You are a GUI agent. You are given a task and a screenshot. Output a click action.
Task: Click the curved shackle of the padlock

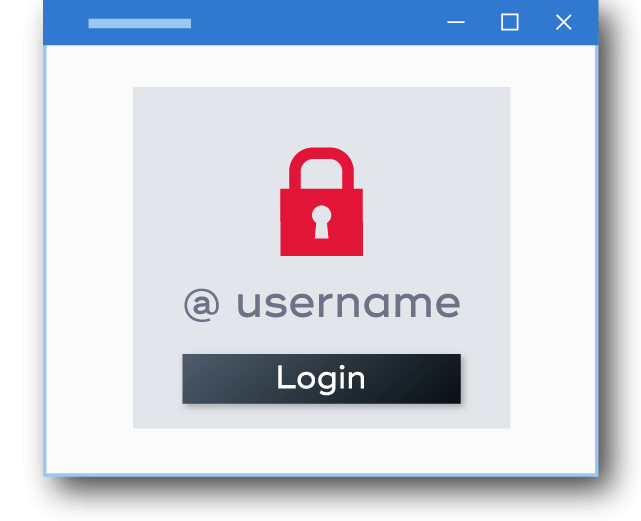(x=321, y=168)
